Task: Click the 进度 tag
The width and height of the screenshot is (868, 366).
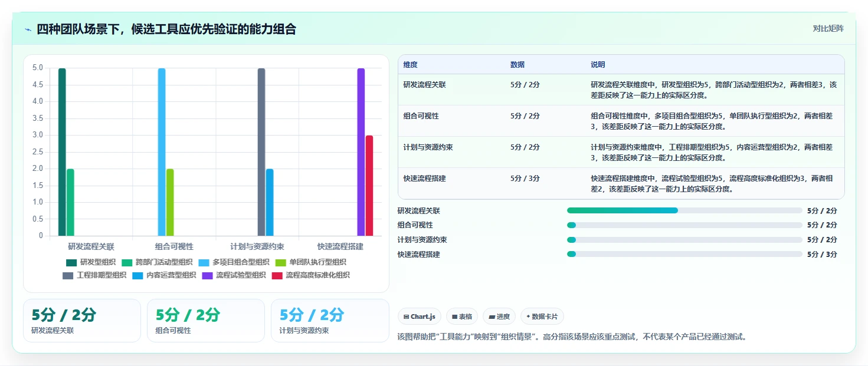Action: coord(499,316)
